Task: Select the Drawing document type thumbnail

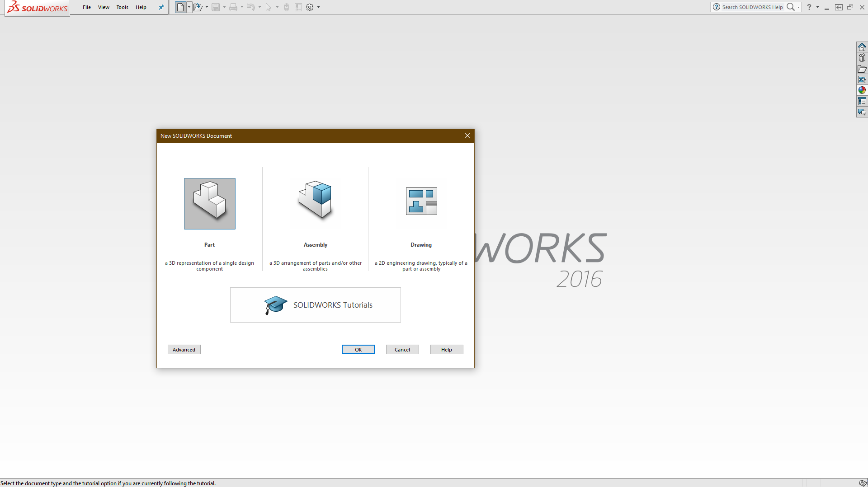Action: (421, 201)
